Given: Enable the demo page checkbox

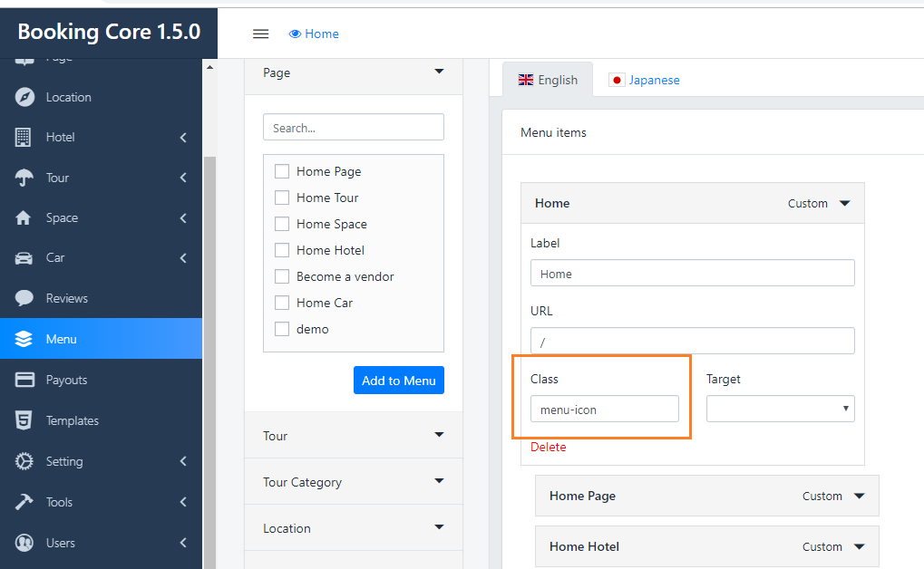Looking at the screenshot, I should pyautogui.click(x=282, y=329).
